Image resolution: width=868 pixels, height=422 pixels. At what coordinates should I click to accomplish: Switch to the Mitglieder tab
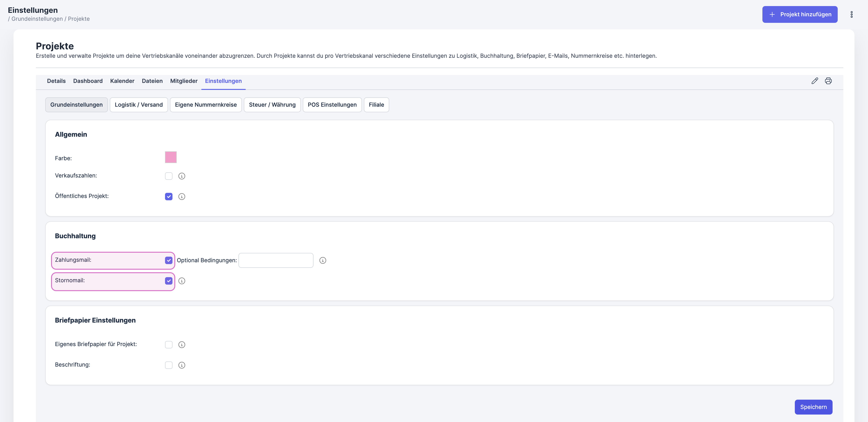click(184, 81)
